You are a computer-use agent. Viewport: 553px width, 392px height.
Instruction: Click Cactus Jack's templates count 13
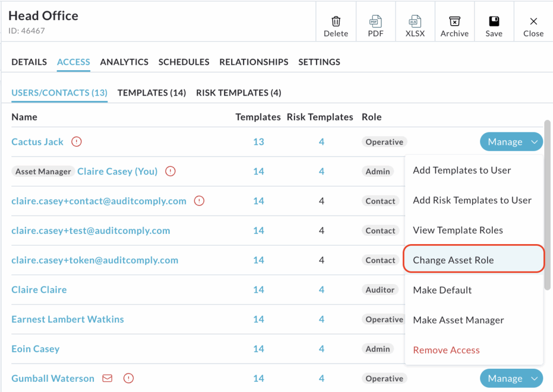tap(259, 142)
